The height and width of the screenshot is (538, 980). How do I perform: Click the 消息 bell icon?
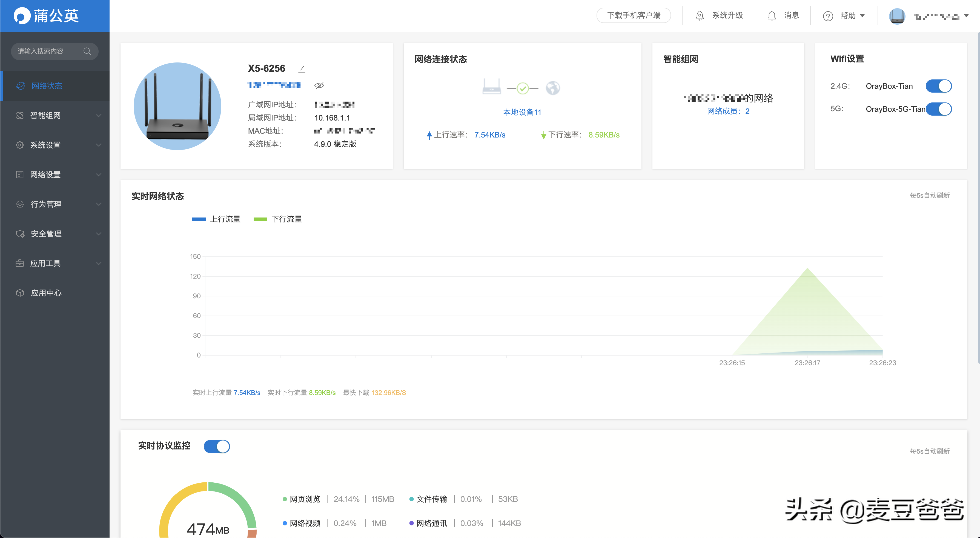[x=772, y=16]
